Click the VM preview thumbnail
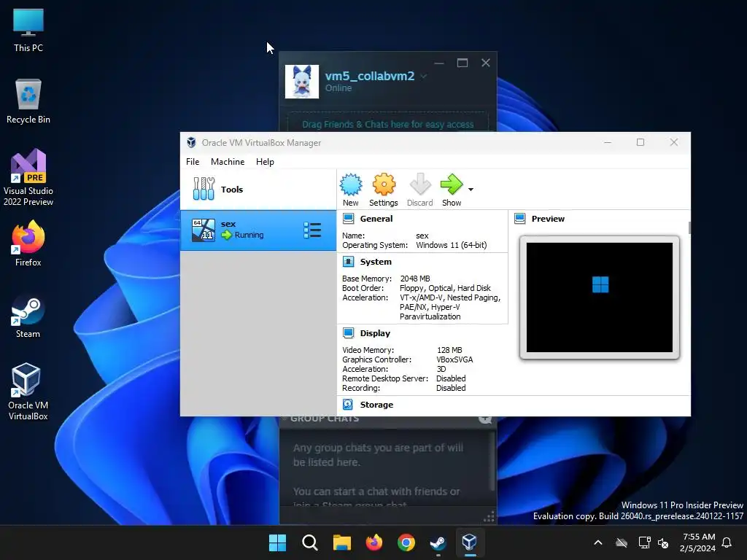Image resolution: width=747 pixels, height=560 pixels. point(600,297)
